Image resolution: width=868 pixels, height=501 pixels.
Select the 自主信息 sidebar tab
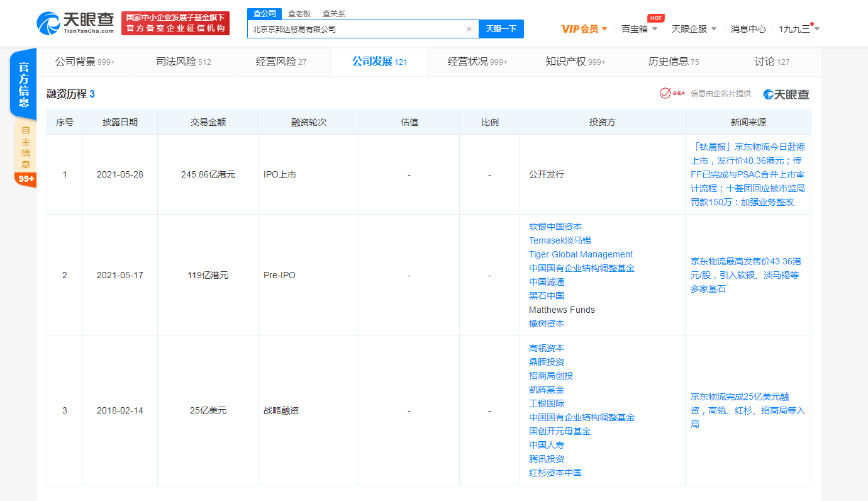(x=25, y=147)
